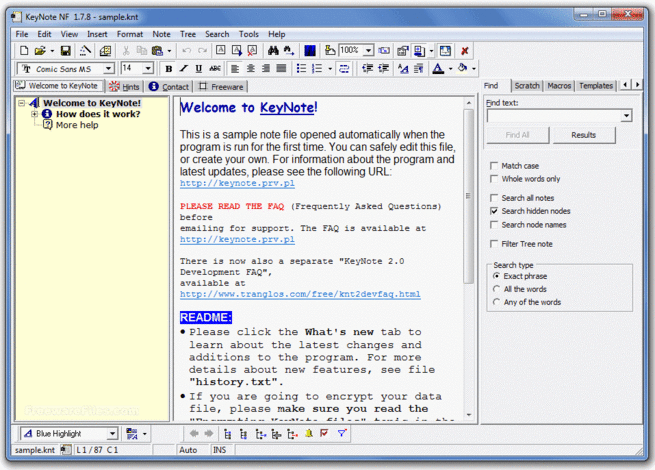The image size is (655, 470).
Task: Apply bullet list formatting
Action: (x=301, y=69)
